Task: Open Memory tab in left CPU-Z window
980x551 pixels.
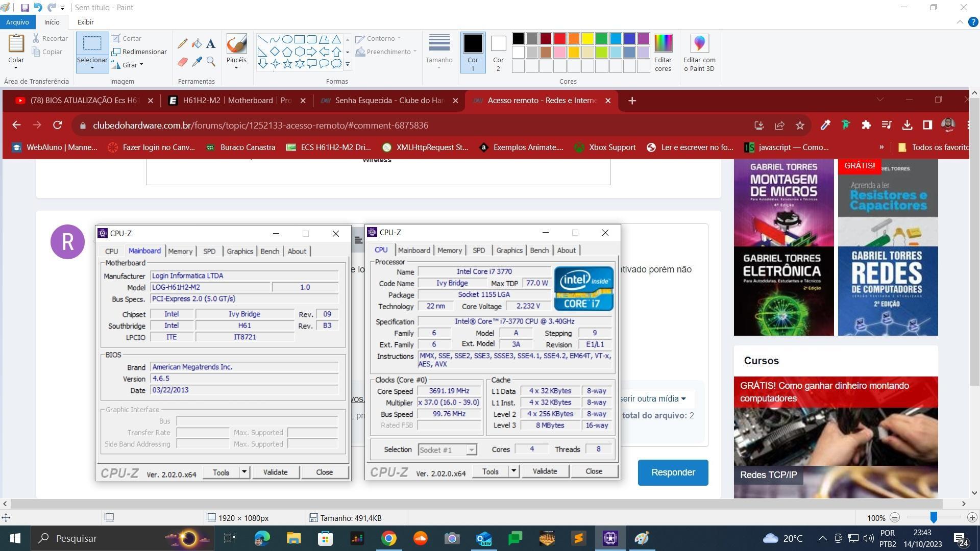Action: (180, 251)
